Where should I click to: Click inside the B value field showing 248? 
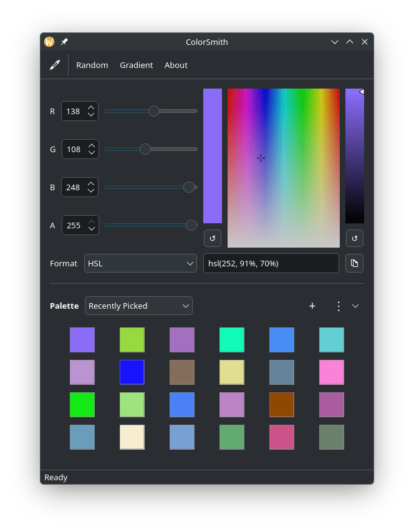[x=74, y=187]
